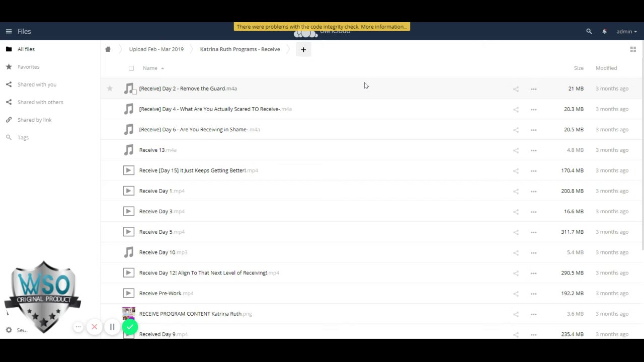The width and height of the screenshot is (644, 362).
Task: Open Upload Feb - Mar 2019 breadcrumb
Action: (x=156, y=49)
